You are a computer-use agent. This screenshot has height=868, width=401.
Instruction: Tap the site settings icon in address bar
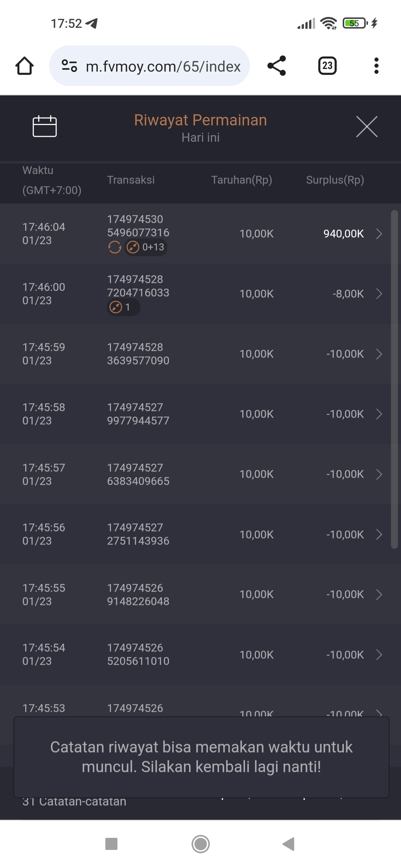pyautogui.click(x=69, y=66)
